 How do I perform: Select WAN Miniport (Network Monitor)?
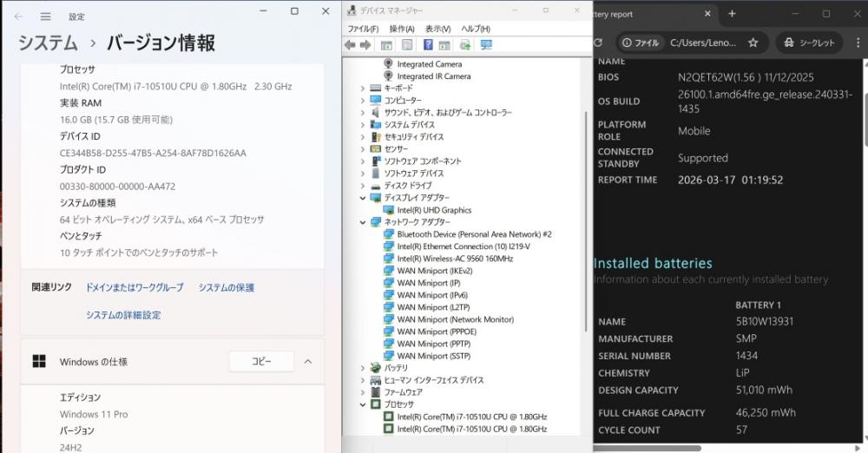coord(455,319)
